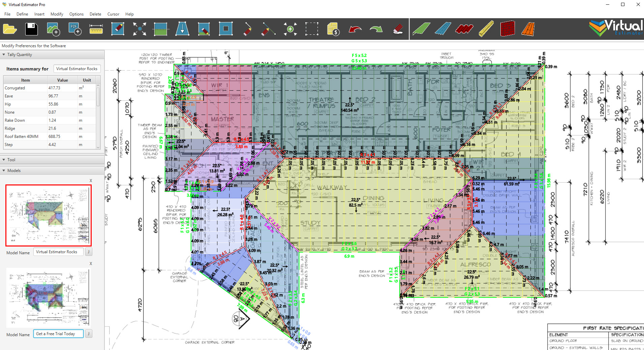Select the blue corrugated roofing material
The width and height of the screenshot is (644, 350).
tap(443, 29)
